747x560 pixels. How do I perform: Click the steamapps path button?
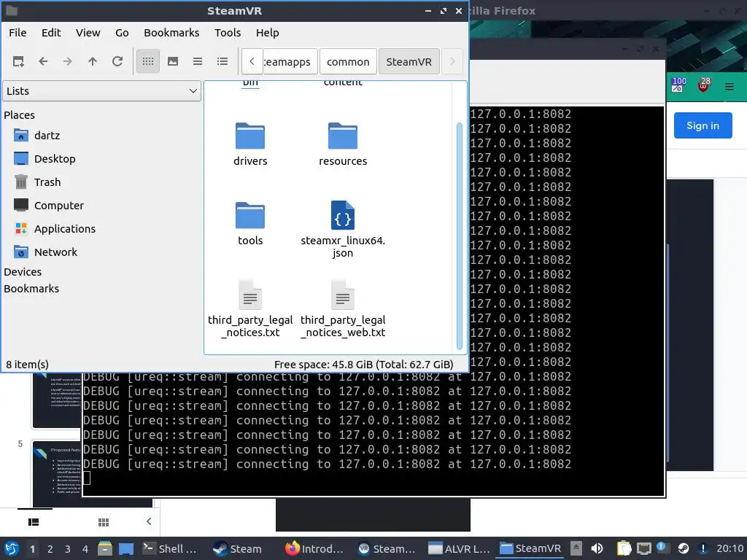[x=290, y=61]
